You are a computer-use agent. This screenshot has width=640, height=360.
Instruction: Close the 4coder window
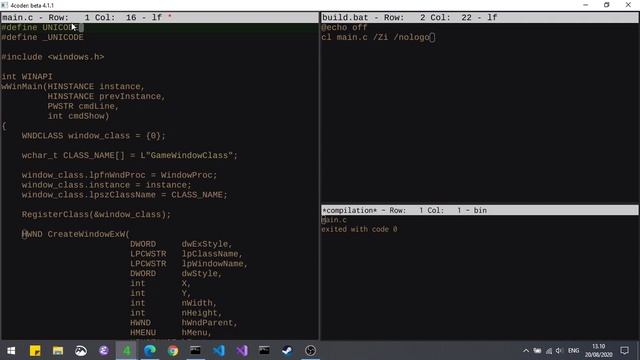[x=628, y=5]
